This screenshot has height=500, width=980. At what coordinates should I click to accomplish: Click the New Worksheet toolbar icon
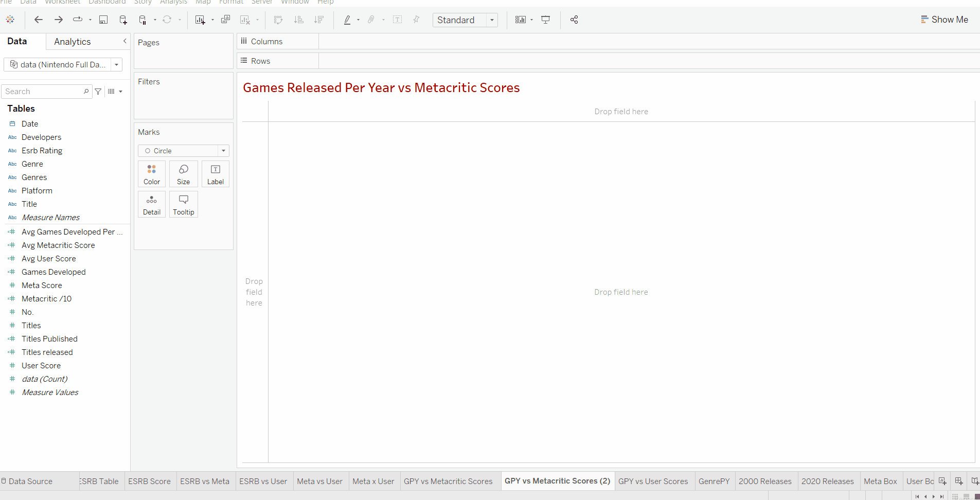click(200, 20)
